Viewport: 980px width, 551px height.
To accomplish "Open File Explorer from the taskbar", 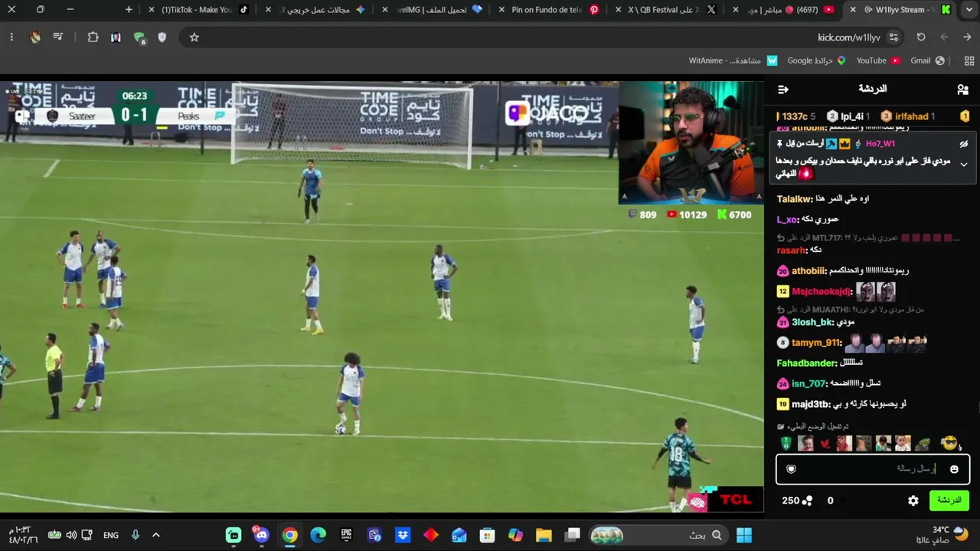I will tap(544, 535).
